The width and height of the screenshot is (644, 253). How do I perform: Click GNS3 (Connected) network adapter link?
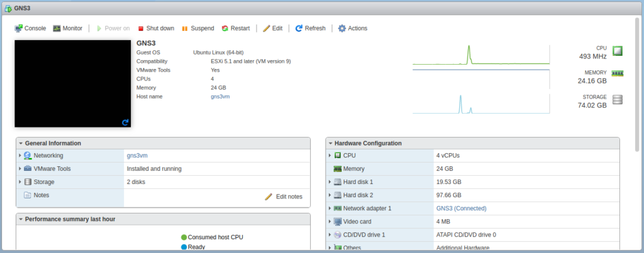coord(461,208)
